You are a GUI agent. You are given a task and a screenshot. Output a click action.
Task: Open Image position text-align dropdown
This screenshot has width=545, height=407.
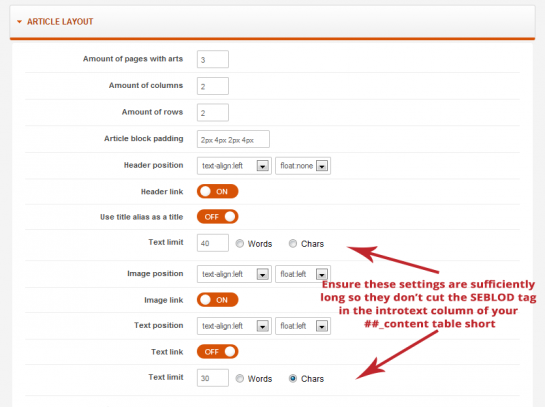234,274
